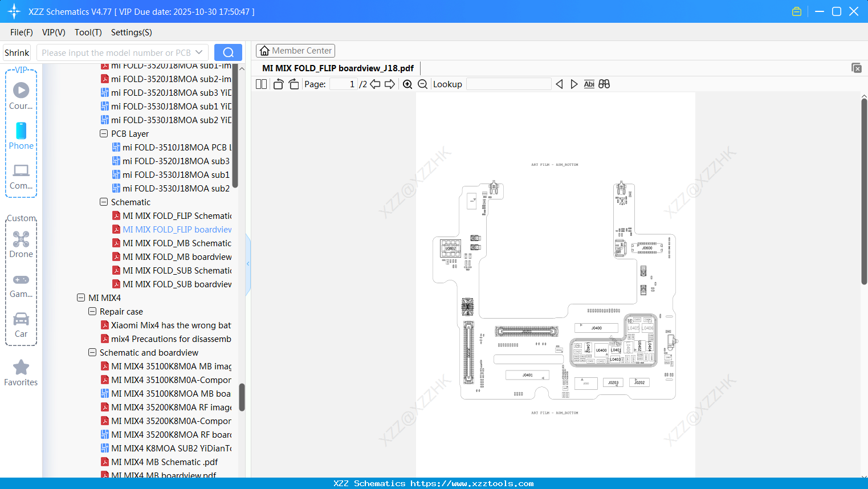This screenshot has width=868, height=489.
Task: Click the XZZ logo in title bar
Action: (x=14, y=11)
